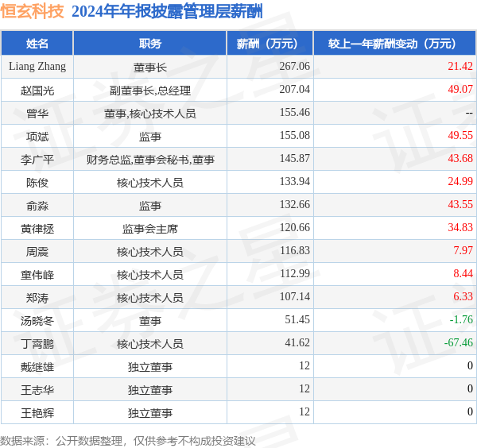Screen dimensions: 477x448
Task: Click the salary value 155.08
Action: point(295,135)
